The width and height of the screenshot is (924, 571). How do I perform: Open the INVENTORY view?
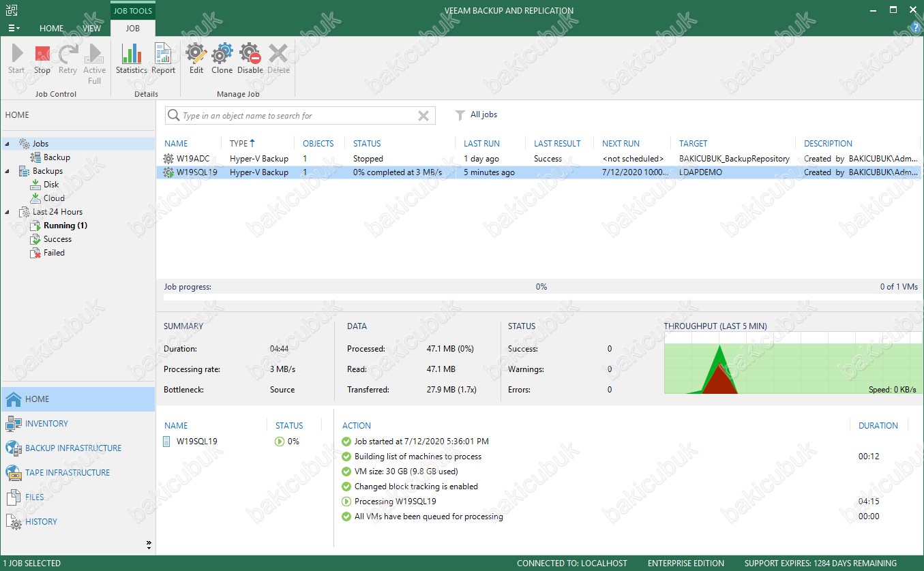point(78,424)
